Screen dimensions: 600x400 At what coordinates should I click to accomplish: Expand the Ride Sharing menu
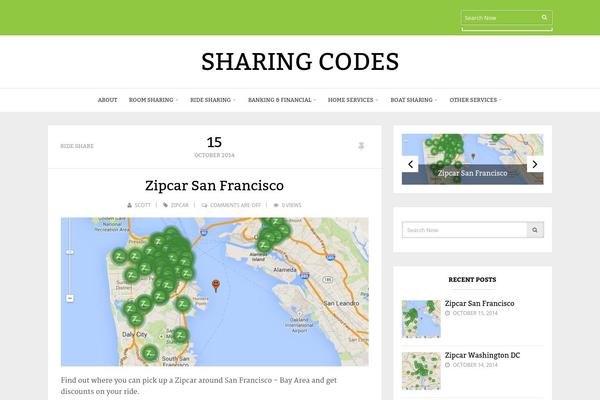point(213,100)
